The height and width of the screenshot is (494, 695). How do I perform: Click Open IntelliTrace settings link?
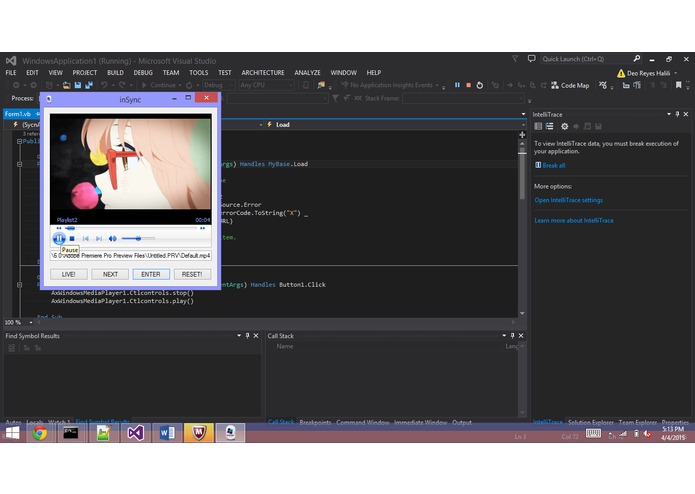point(568,200)
